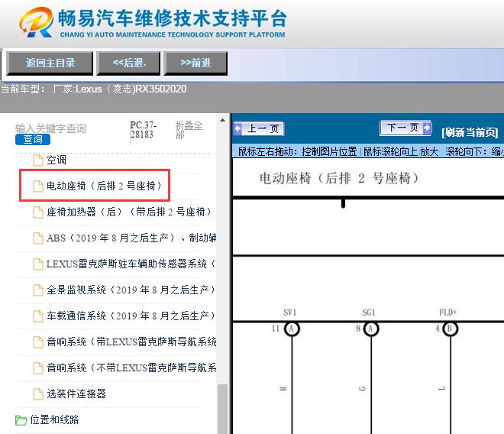Go back with the <<后退 button
Screen dimensions: 504x434
click(x=130, y=63)
